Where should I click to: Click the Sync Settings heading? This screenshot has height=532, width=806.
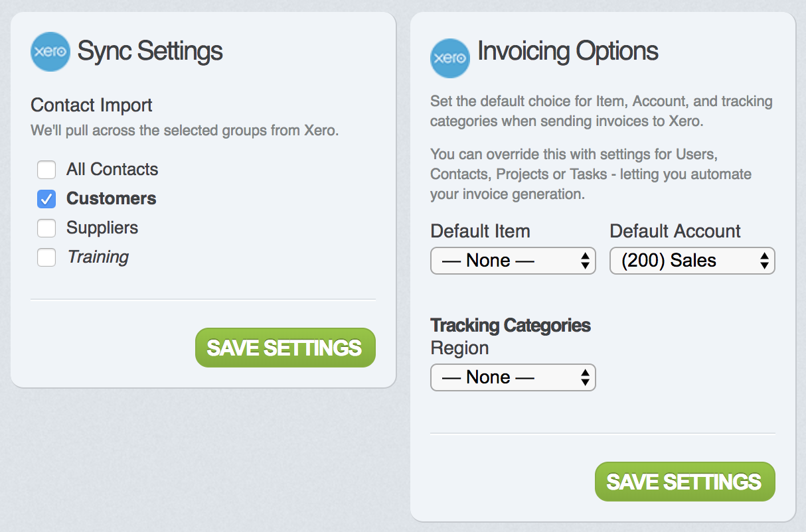click(150, 51)
